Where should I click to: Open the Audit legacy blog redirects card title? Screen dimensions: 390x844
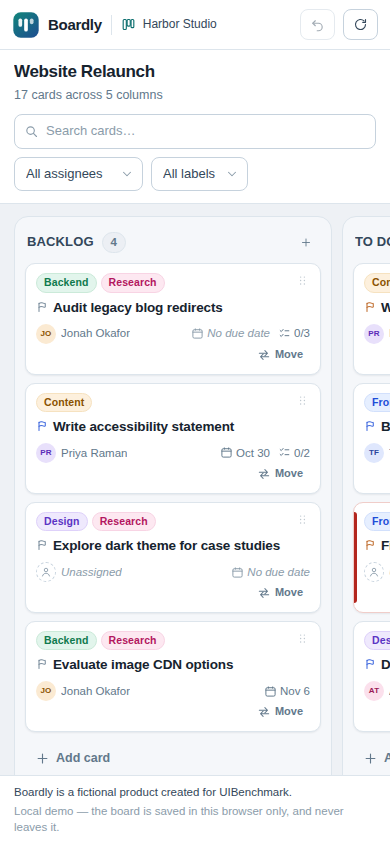click(x=138, y=308)
